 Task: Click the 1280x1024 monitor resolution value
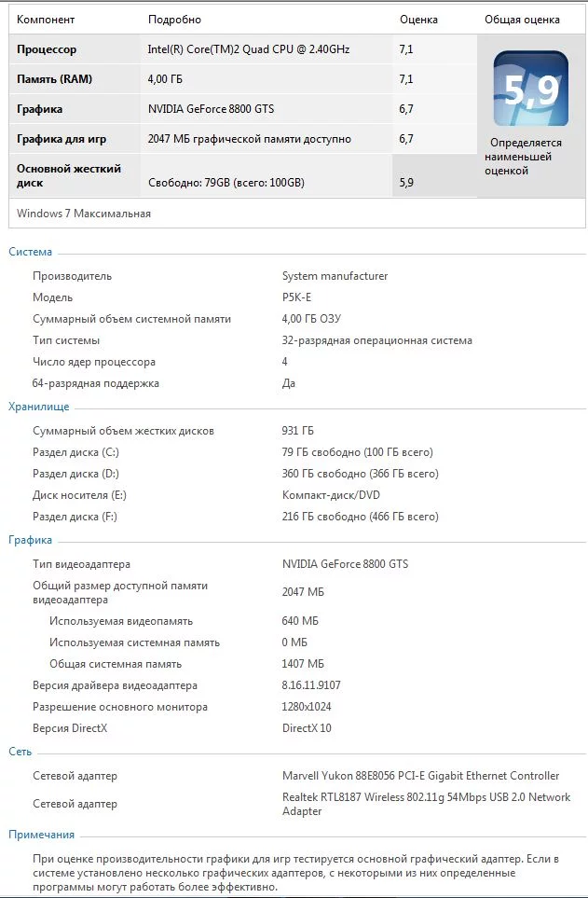[307, 707]
